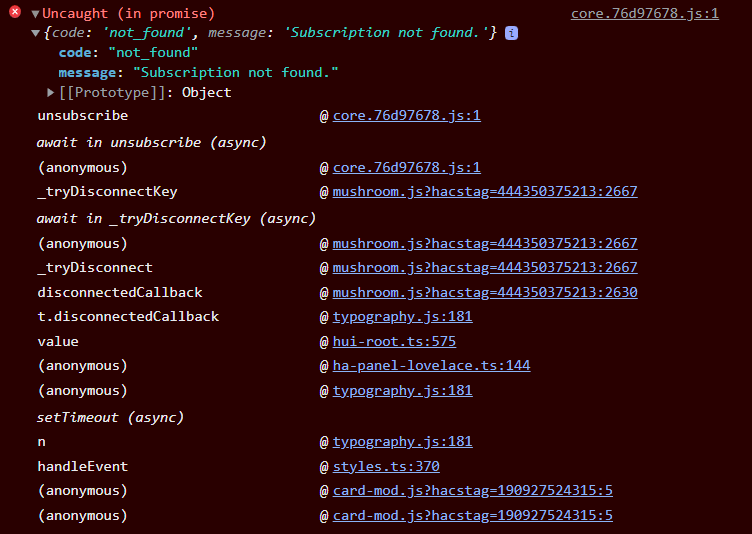
Task: Open the mushroom.js link in the _tryDisconnectKey row
Action: [x=485, y=191]
